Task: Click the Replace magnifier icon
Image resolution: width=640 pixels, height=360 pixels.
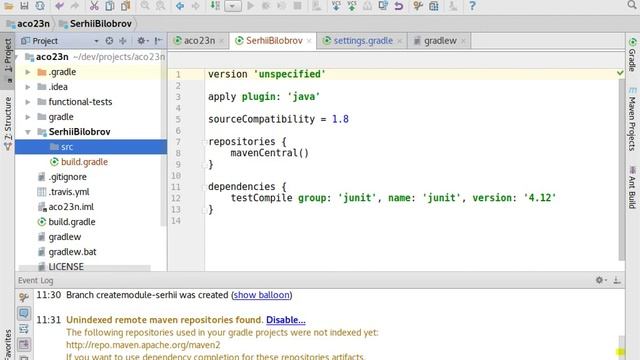Action: (160, 6)
